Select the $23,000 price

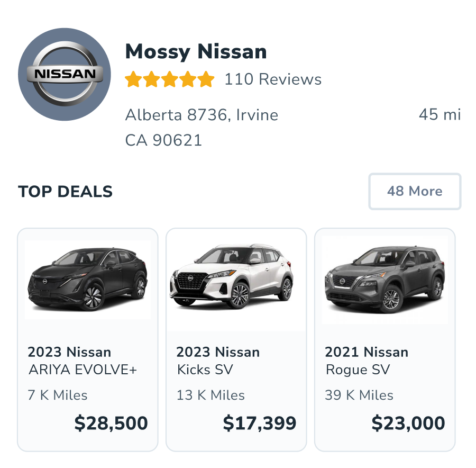[408, 424]
